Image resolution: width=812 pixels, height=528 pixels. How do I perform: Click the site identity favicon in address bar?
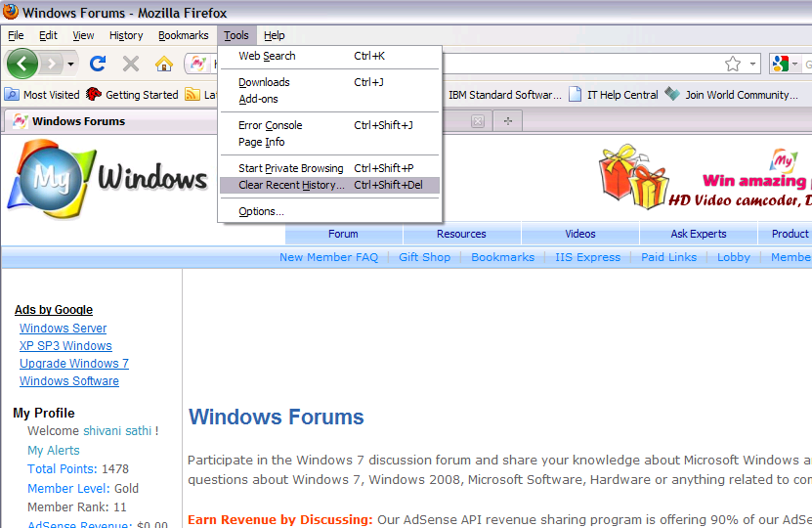pyautogui.click(x=197, y=64)
